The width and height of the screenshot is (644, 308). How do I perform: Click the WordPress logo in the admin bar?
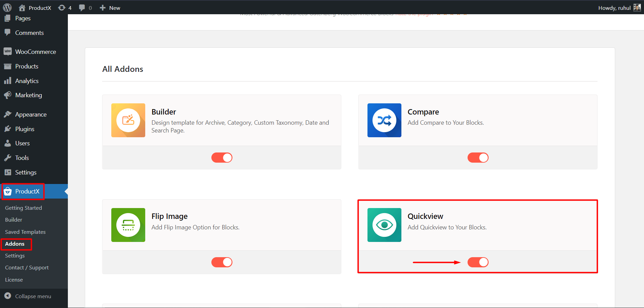(7, 7)
